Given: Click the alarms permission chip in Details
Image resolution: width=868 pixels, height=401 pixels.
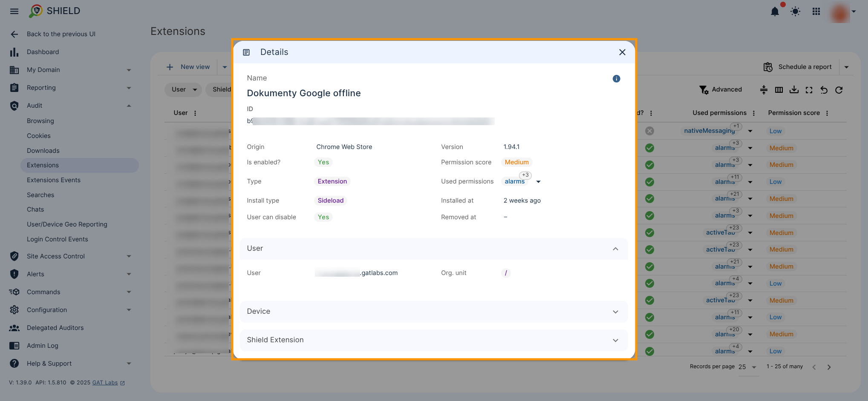Looking at the screenshot, I should [x=514, y=181].
